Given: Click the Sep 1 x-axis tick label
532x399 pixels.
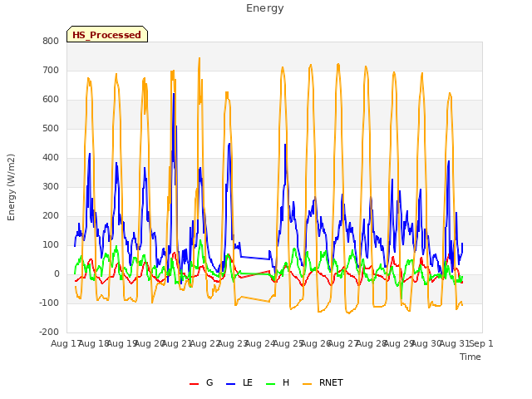Looking at the screenshot, I should click(x=481, y=344).
